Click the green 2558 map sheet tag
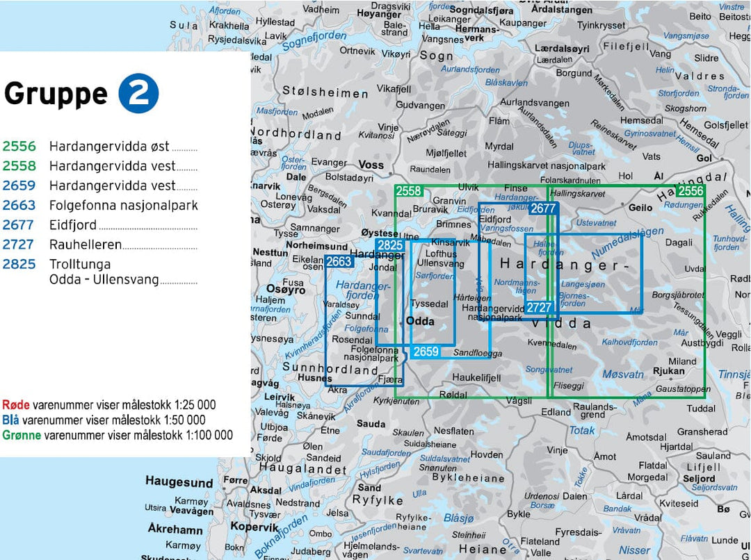Viewport: 751px width, 560px height. click(x=409, y=191)
